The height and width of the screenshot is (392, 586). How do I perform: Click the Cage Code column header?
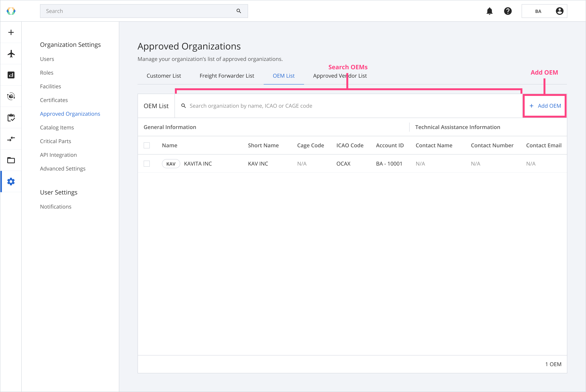(310, 146)
